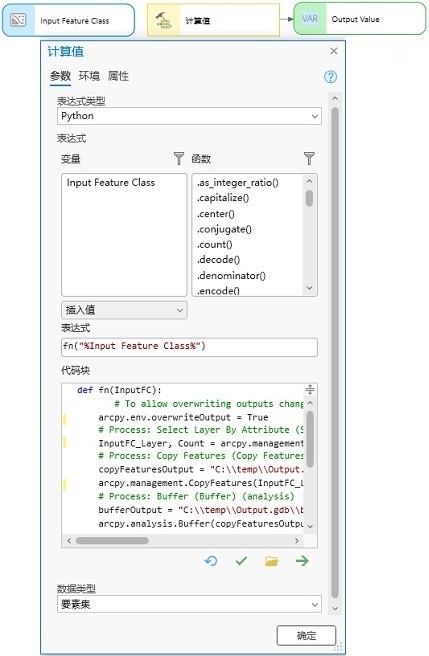Open the functions filter funnel icon
Screen dimensions: 429x656
pyautogui.click(x=309, y=158)
